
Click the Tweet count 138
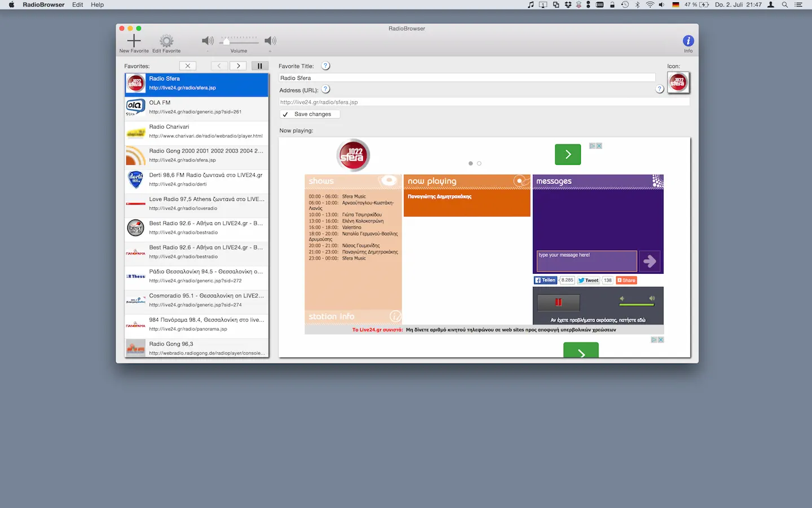pyautogui.click(x=607, y=280)
